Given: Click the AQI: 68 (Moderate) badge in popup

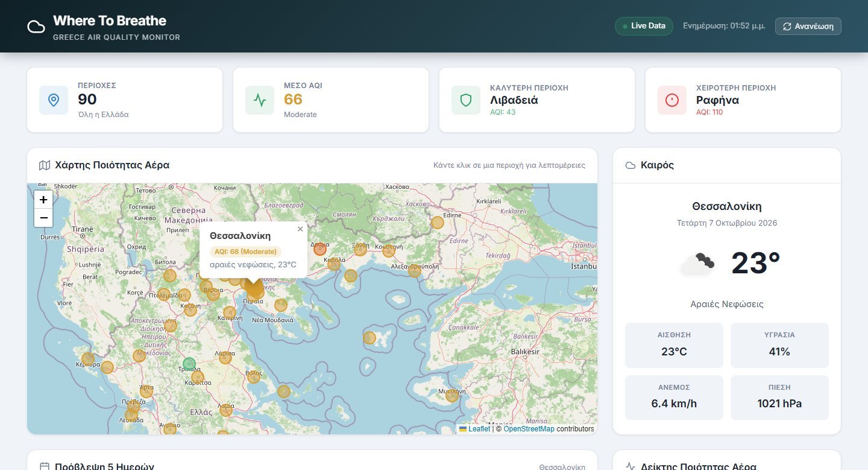Looking at the screenshot, I should (245, 252).
